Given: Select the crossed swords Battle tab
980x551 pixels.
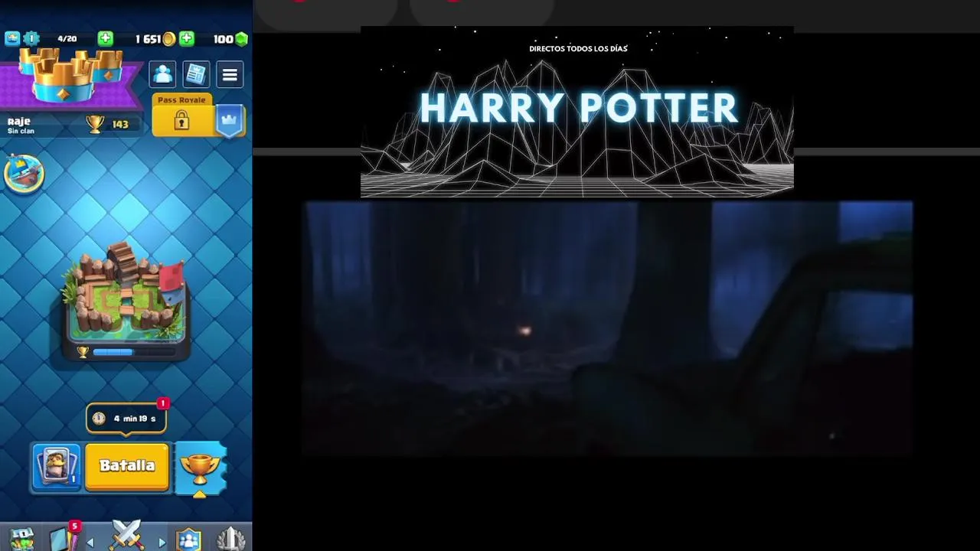Looking at the screenshot, I should click(x=126, y=536).
